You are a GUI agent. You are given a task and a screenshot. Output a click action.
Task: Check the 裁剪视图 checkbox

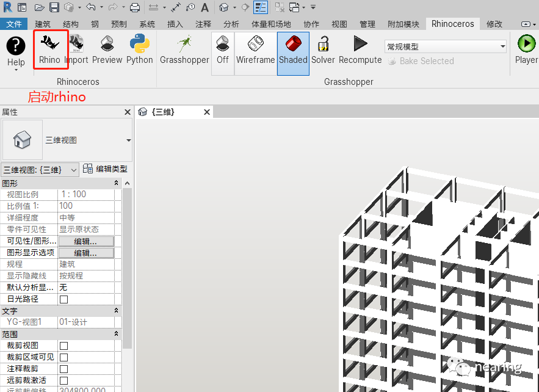tap(63, 346)
